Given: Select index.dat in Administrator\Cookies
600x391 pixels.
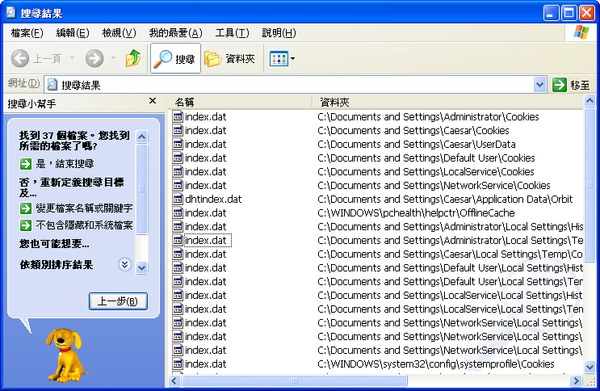Looking at the screenshot, I should point(205,117).
